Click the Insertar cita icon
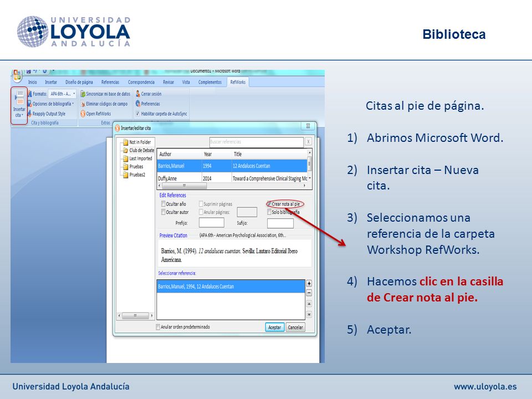This screenshot has width=532, height=399. 20,98
